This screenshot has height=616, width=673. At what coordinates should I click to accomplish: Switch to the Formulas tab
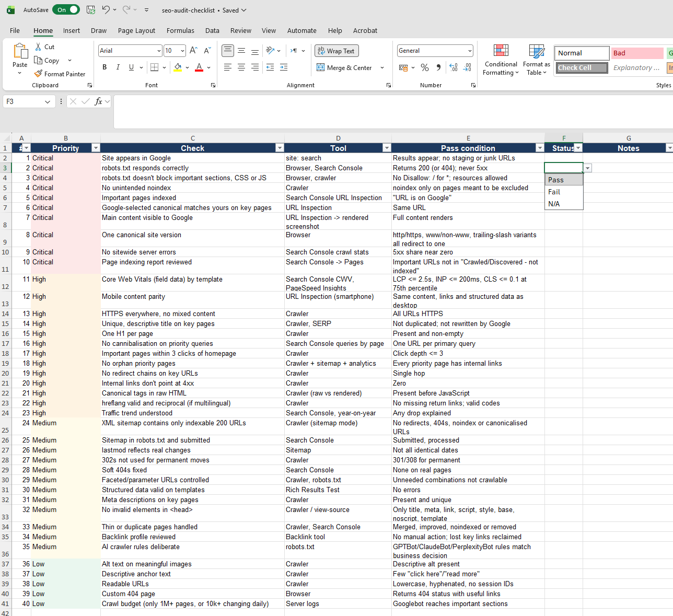coord(180,30)
